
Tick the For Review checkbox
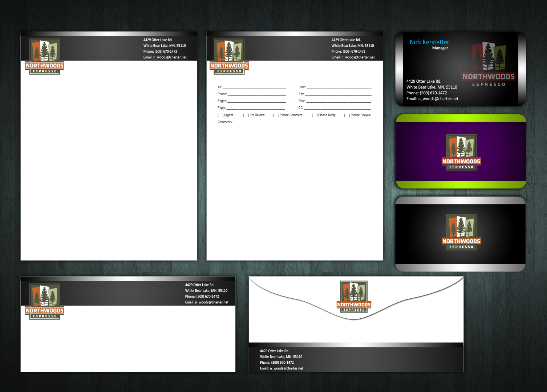pos(246,115)
